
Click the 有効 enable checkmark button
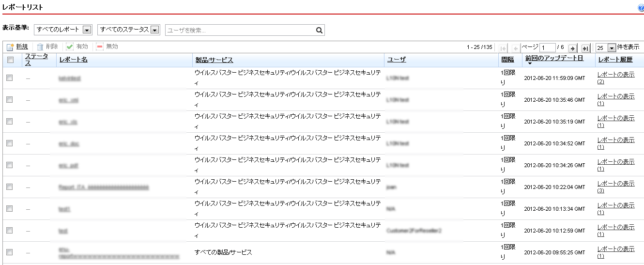click(x=77, y=47)
